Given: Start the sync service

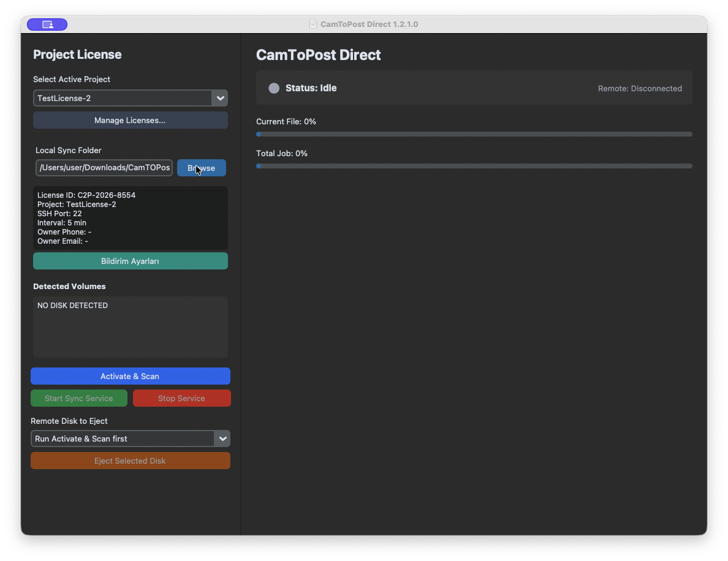Looking at the screenshot, I should point(79,398).
